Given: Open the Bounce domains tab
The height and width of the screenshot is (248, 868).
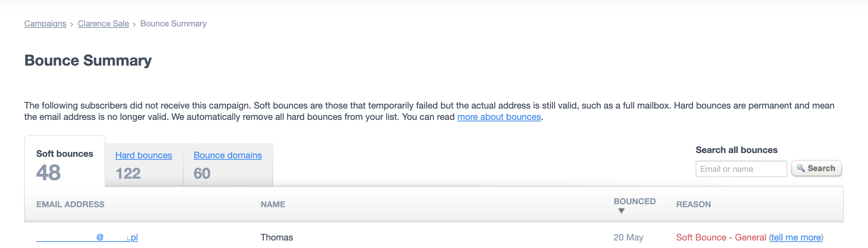Looking at the screenshot, I should coord(227,155).
